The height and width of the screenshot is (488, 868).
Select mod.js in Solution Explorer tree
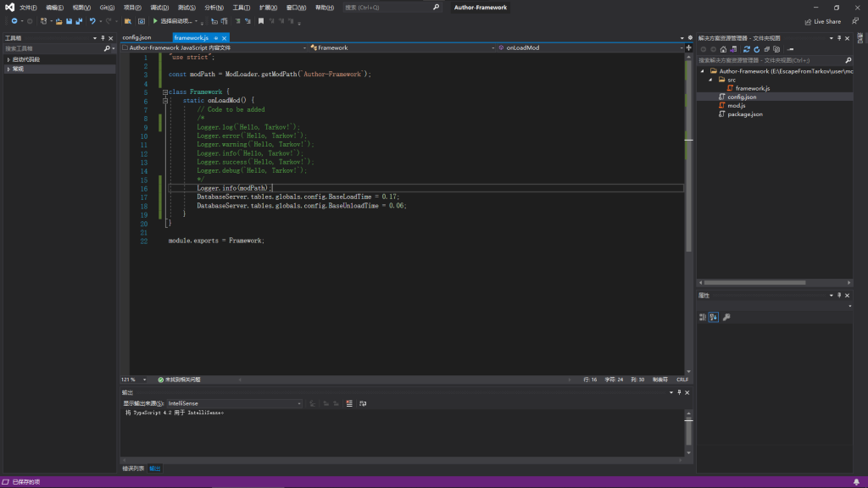(x=736, y=106)
